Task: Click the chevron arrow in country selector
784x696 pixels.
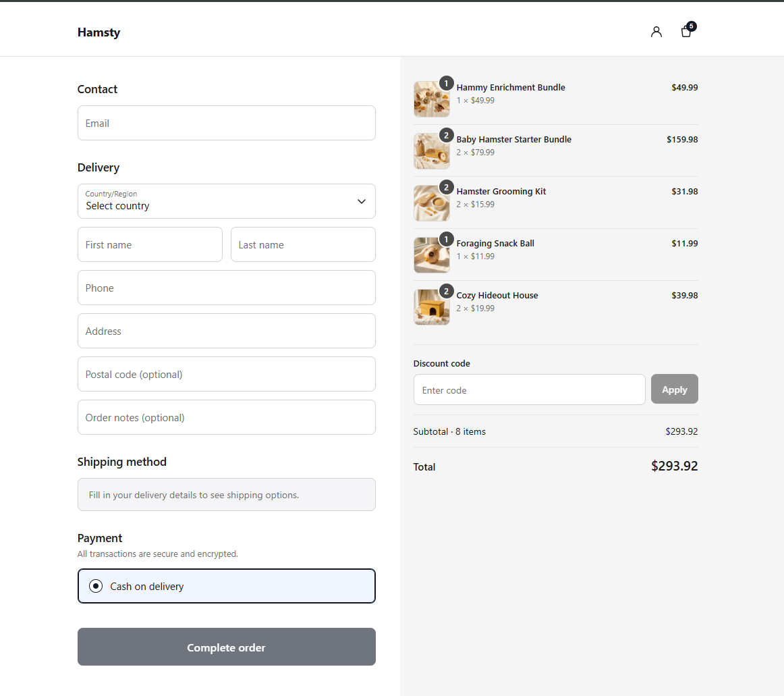Action: (x=362, y=202)
